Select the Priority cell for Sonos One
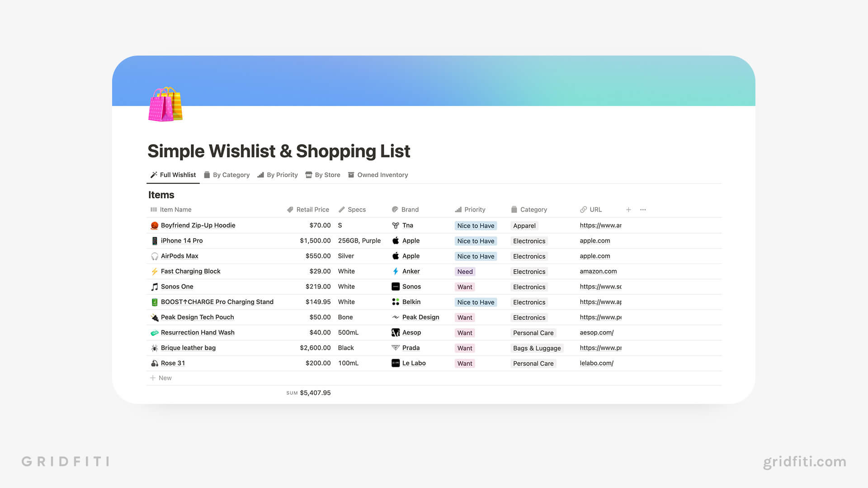The height and width of the screenshot is (488, 868). [x=465, y=286]
